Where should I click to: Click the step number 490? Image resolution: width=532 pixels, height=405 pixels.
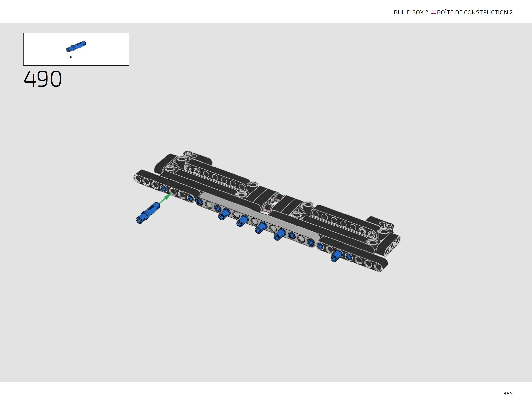tap(43, 79)
